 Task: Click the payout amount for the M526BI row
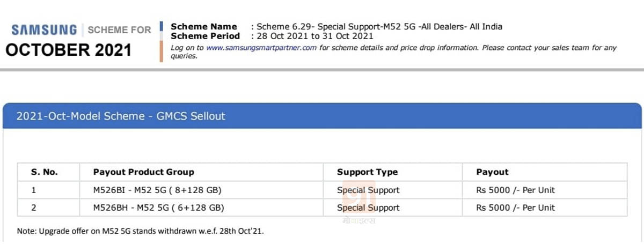[515, 190]
